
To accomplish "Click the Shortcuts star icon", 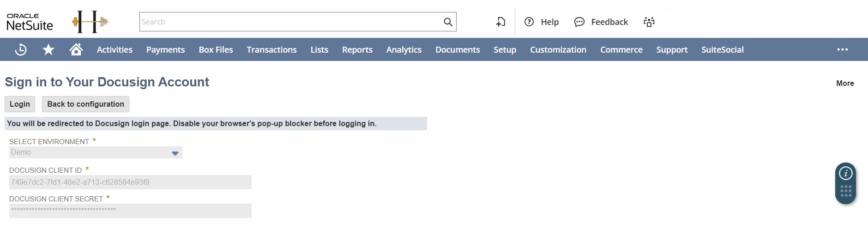I will click(x=48, y=49).
